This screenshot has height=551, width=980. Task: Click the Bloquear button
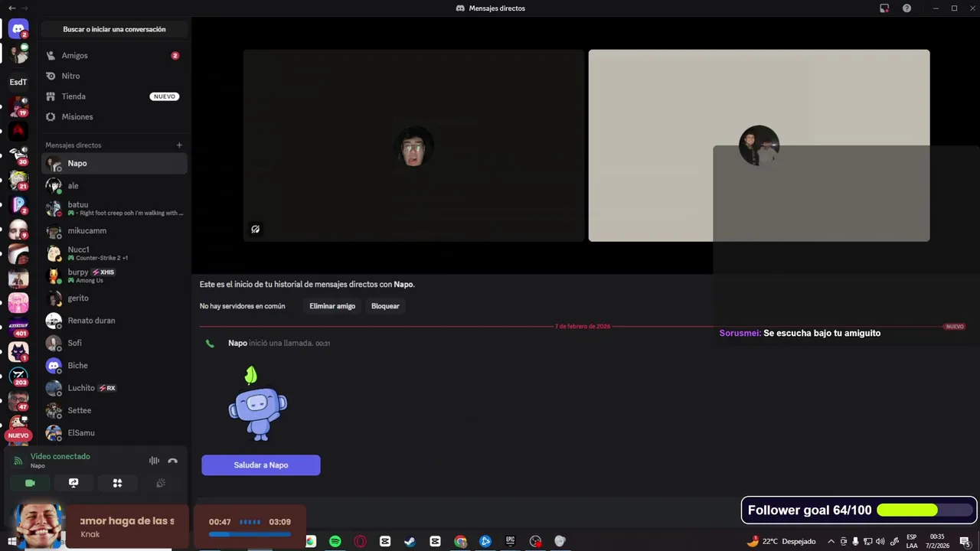[x=385, y=306]
